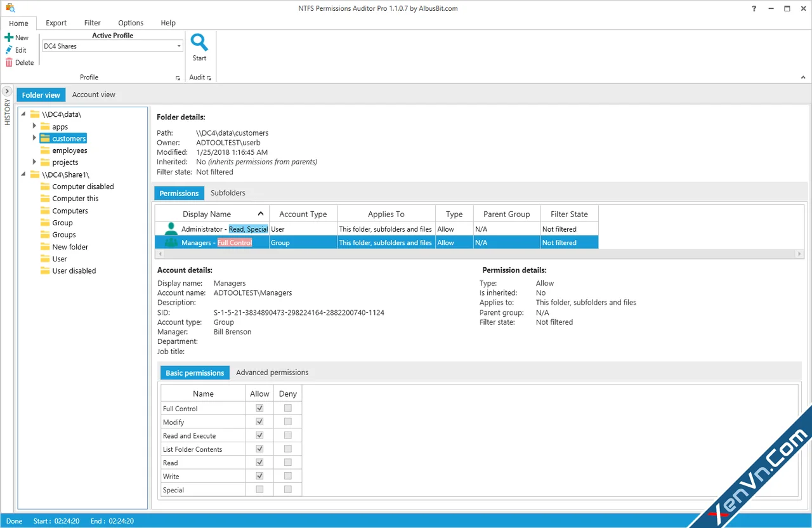Screen dimensions: 812x528
Task: Switch to the Advanced permissions tab
Action: point(272,373)
